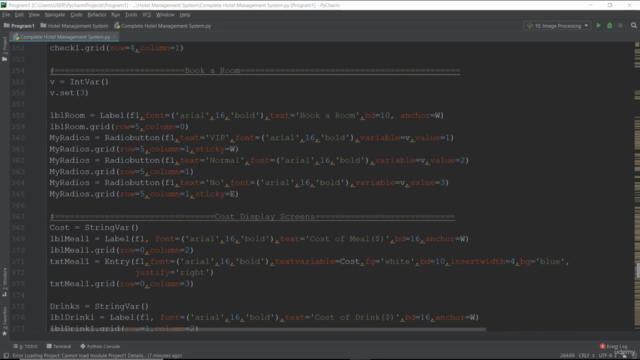
Task: Close the Complete Hotel Management System.py tab
Action: 114,37
